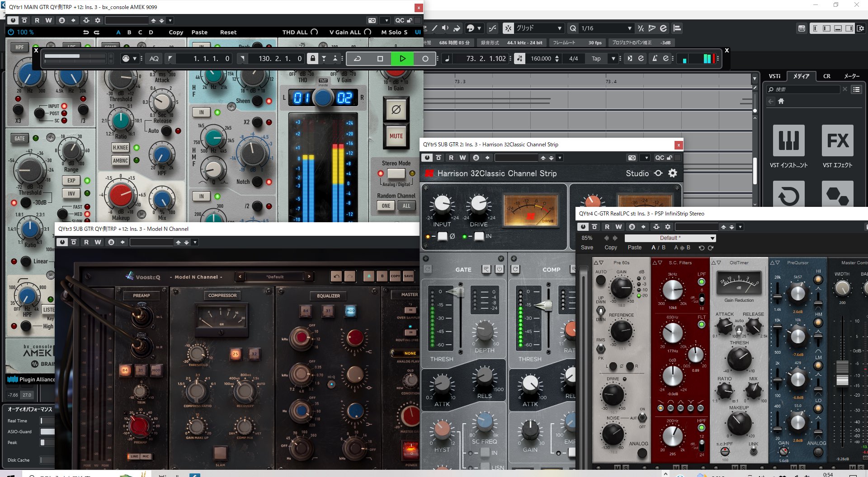Image resolution: width=868 pixels, height=477 pixels.
Task: Enable the bx_console HPF switch
Action: tap(19, 47)
